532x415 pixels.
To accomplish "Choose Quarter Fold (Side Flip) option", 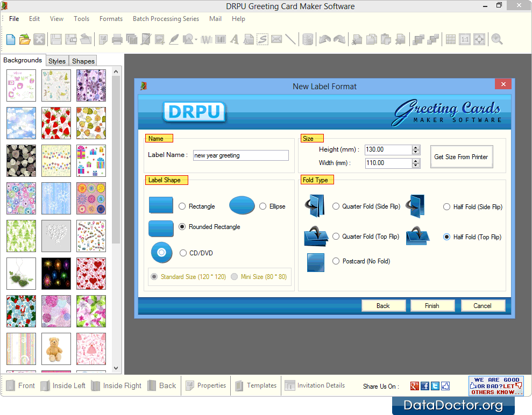I will (x=336, y=206).
